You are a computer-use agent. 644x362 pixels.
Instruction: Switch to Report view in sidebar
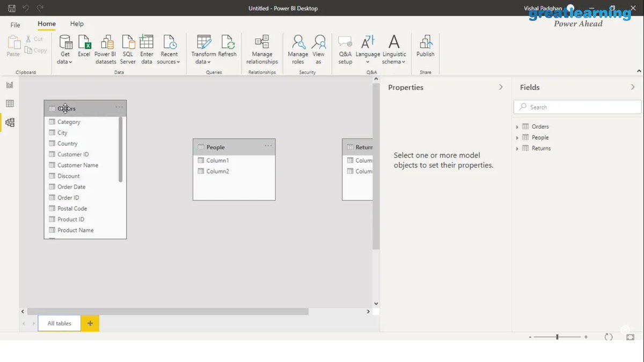pyautogui.click(x=10, y=85)
